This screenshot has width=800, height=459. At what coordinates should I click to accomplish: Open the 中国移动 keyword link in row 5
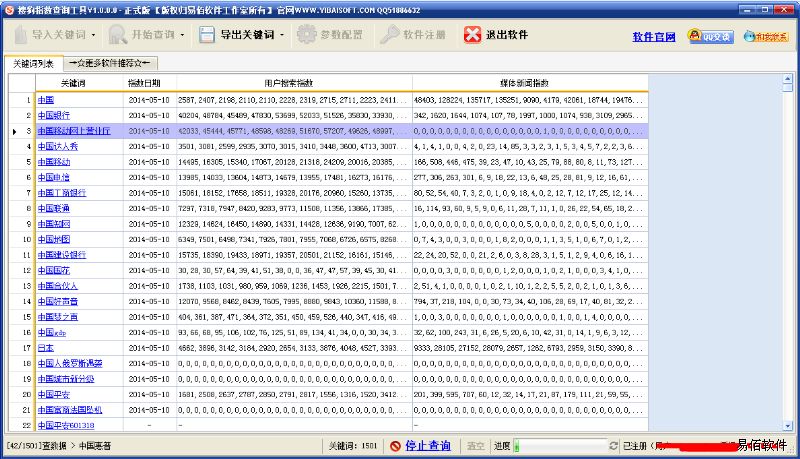54,162
